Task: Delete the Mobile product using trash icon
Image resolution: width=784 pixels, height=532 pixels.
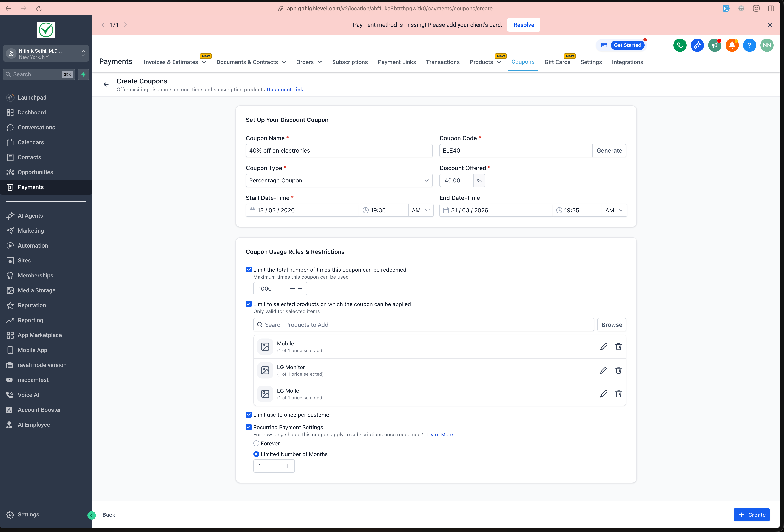Action: tap(619, 346)
